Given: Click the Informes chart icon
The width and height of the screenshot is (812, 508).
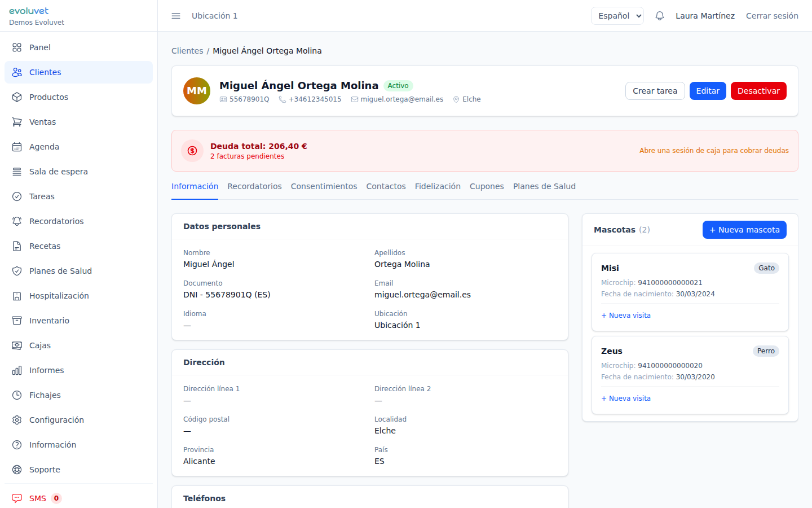Looking at the screenshot, I should coord(17,370).
